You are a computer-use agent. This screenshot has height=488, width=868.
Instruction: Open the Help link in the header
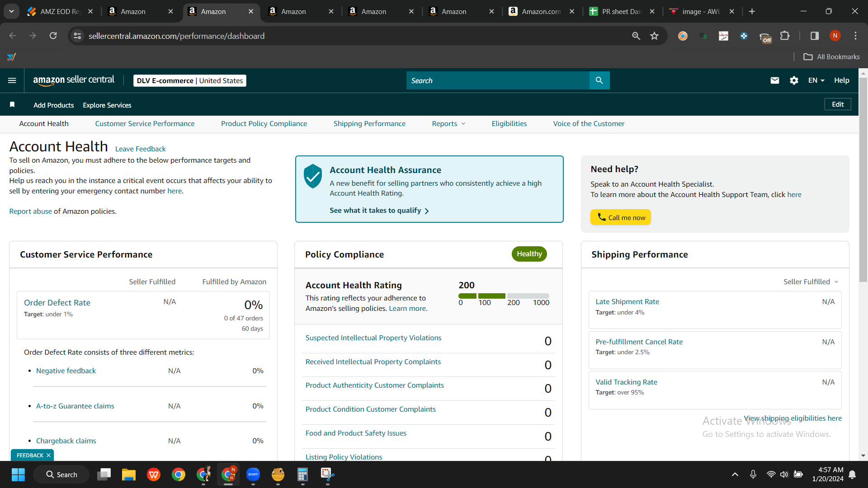[x=842, y=80]
